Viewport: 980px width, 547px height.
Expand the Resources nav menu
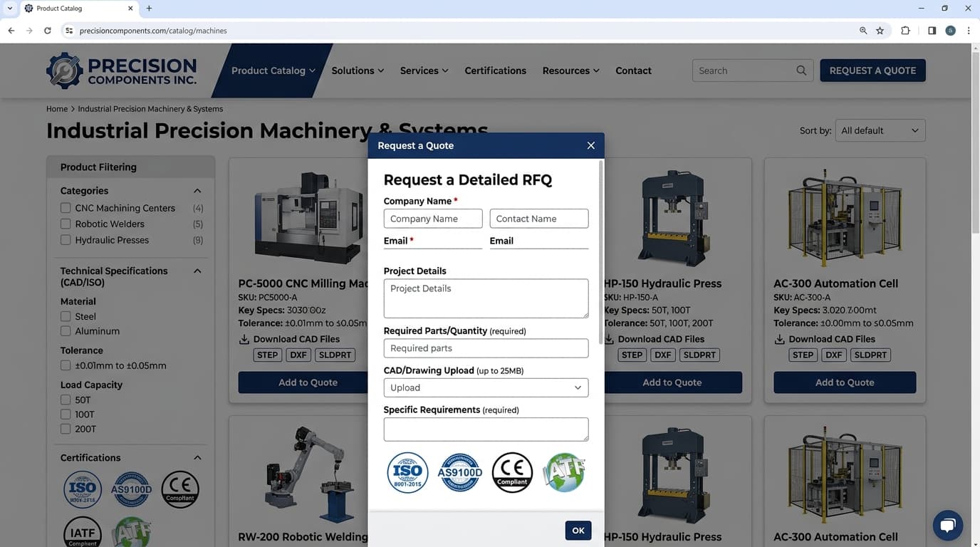coord(570,71)
